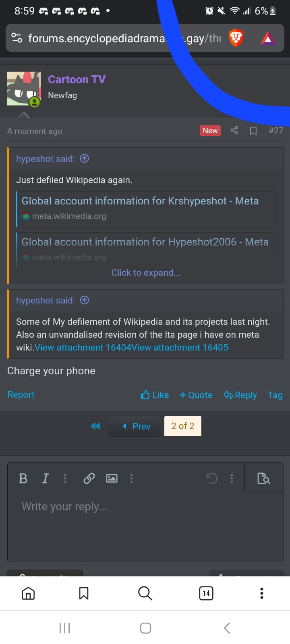The width and height of the screenshot is (290, 644).
Task: Open more text formatting options
Action: pyautogui.click(x=65, y=478)
